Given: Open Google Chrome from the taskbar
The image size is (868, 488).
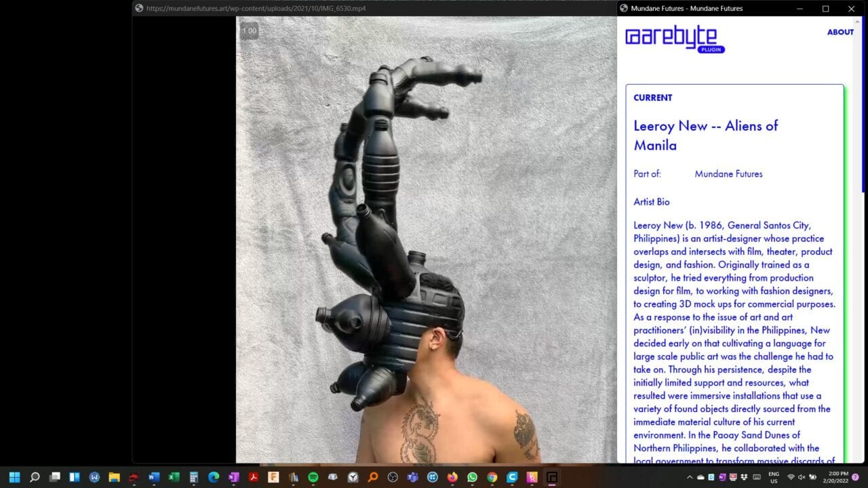Looking at the screenshot, I should [492, 477].
